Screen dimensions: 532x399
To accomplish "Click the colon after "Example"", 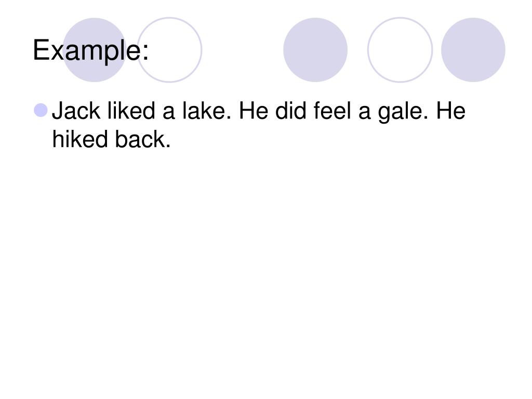I will pos(145,54).
